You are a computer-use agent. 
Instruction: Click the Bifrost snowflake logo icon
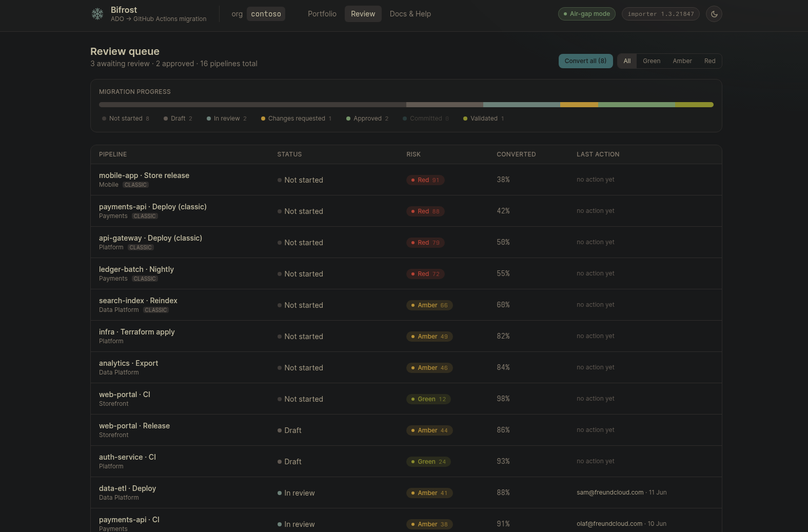click(x=97, y=14)
